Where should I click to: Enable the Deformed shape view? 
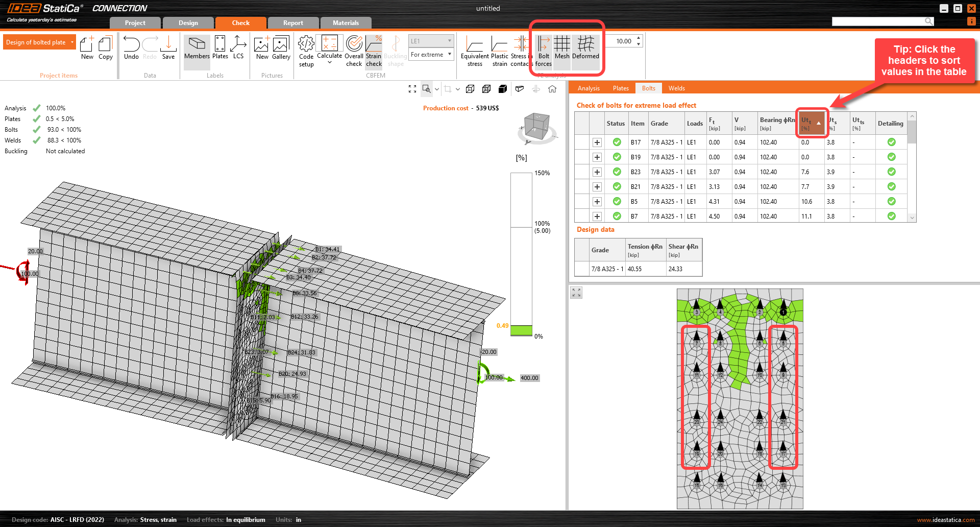[x=585, y=50]
